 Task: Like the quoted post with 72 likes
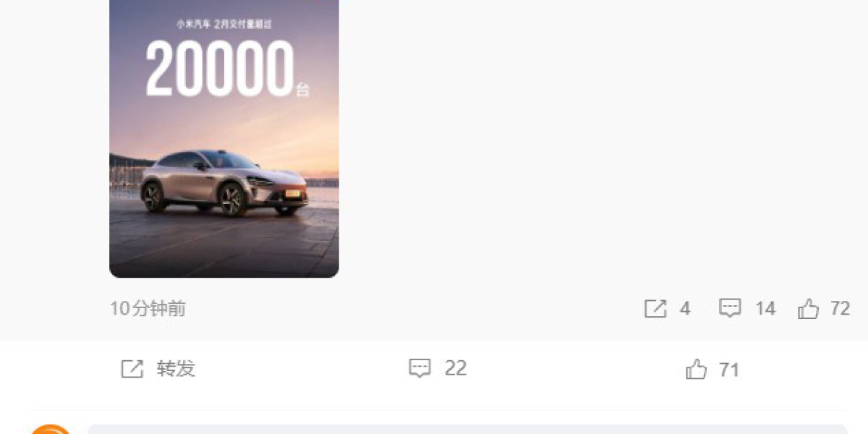(808, 310)
